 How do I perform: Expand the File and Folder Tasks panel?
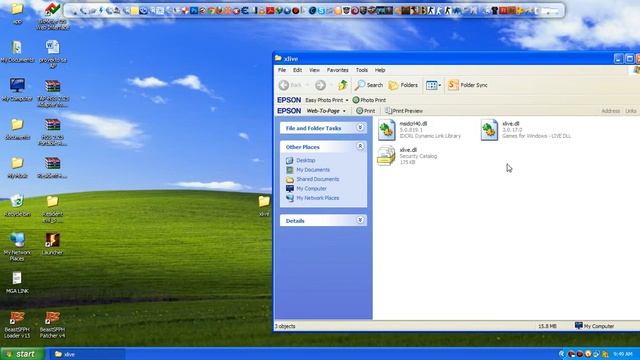tap(360, 128)
